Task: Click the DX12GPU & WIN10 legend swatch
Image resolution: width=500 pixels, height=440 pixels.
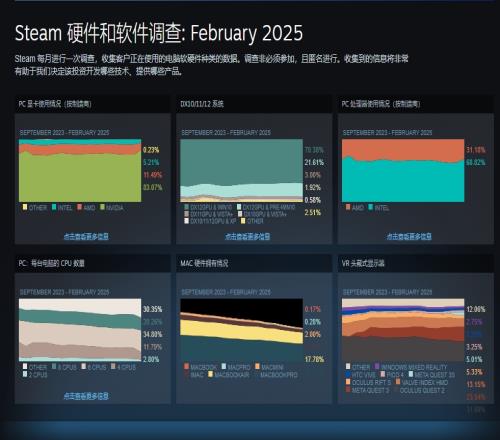Action: click(186, 207)
